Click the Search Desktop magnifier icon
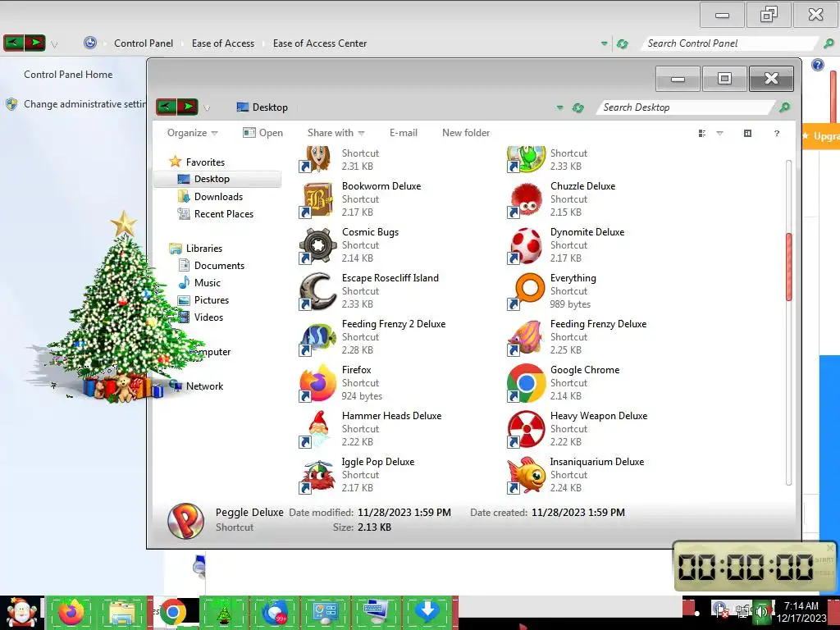Image resolution: width=840 pixels, height=630 pixels. (784, 107)
